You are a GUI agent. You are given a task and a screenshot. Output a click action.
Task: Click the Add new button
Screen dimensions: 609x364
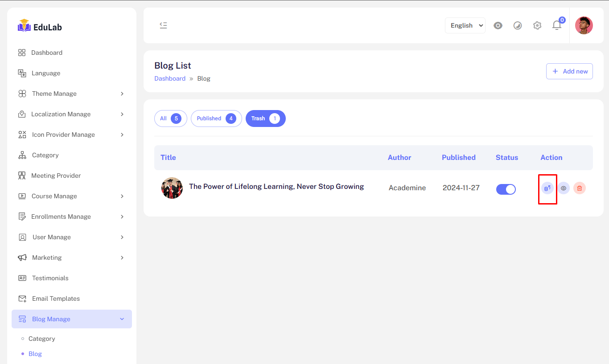(x=569, y=71)
